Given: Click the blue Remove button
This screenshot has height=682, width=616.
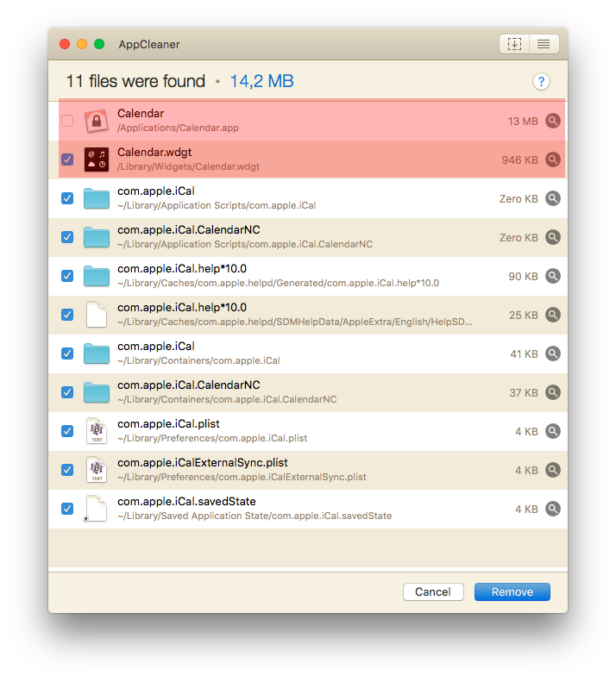Looking at the screenshot, I should 512,592.
